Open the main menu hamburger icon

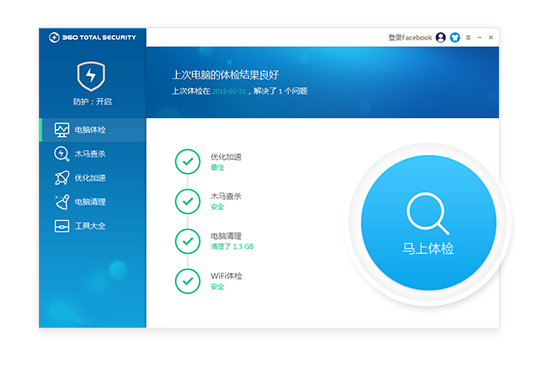pos(468,38)
